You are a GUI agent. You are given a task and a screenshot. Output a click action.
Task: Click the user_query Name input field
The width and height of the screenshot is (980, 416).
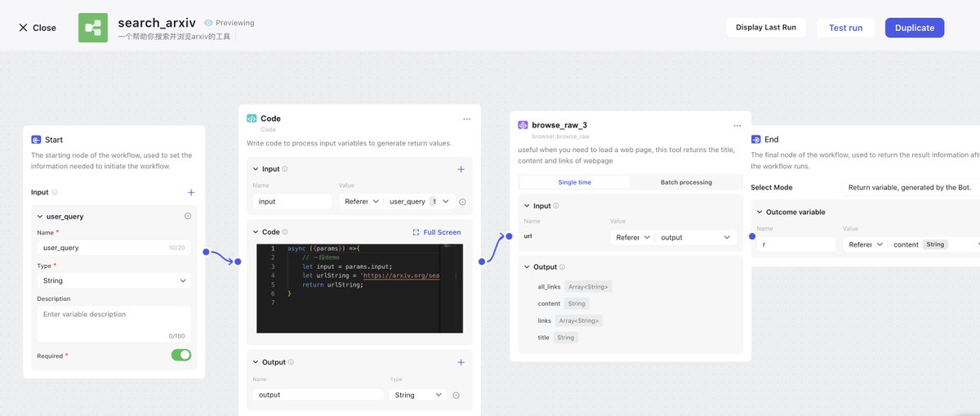[x=114, y=247]
